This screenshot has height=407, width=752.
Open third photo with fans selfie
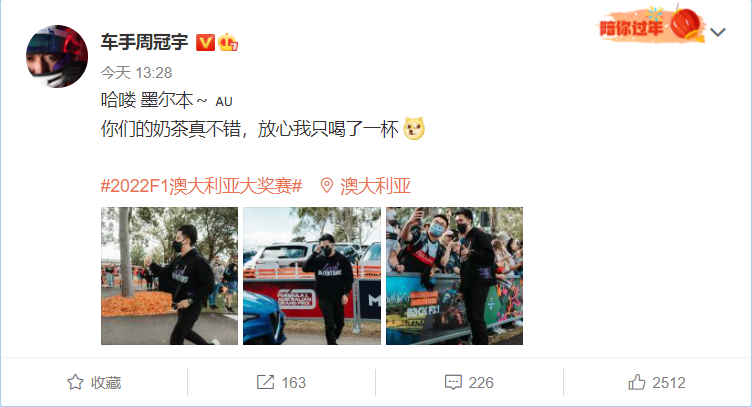click(454, 276)
